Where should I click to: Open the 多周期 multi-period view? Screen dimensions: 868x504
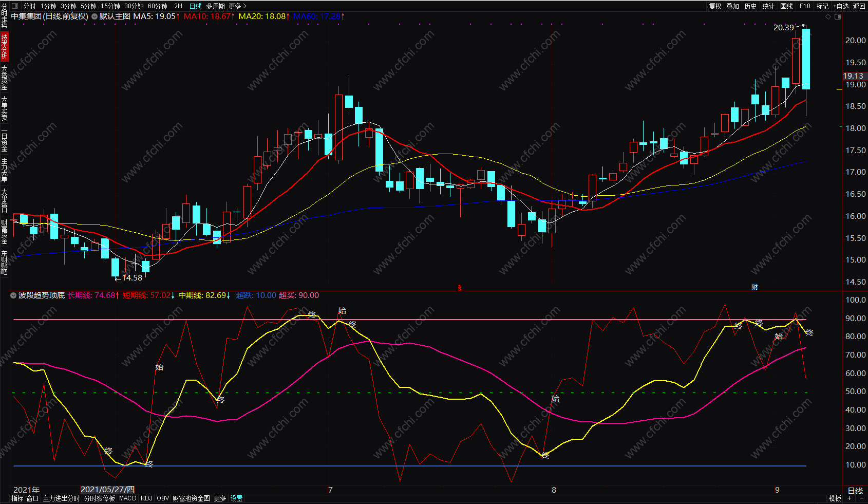click(215, 6)
